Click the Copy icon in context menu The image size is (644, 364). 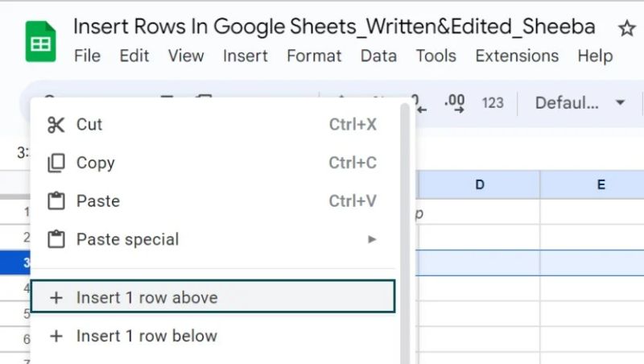56,163
